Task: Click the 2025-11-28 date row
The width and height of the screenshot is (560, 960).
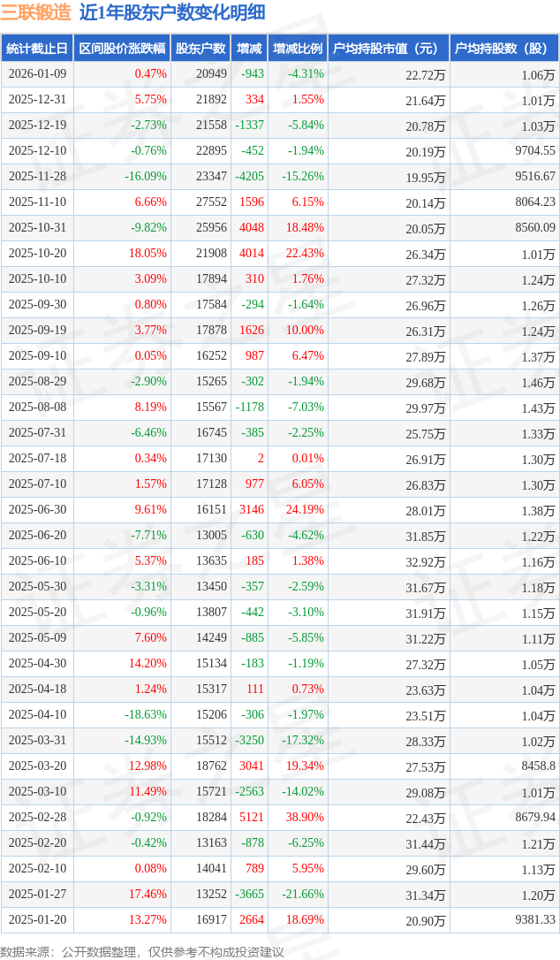Action: [x=37, y=177]
